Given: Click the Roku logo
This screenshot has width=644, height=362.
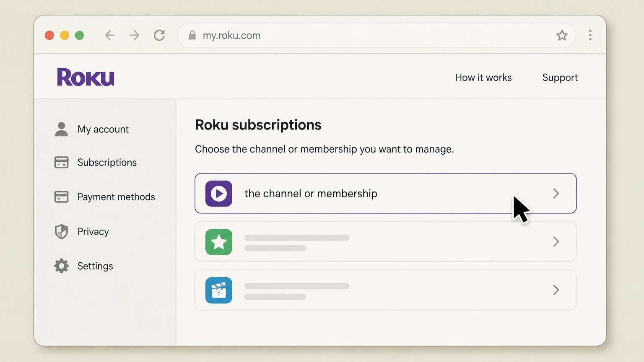Looking at the screenshot, I should [86, 78].
